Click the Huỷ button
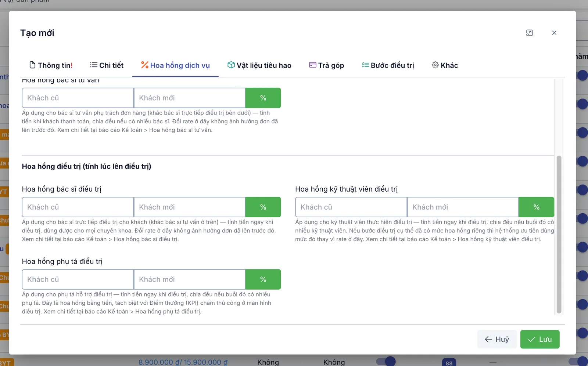The image size is (588, 366). (x=497, y=339)
